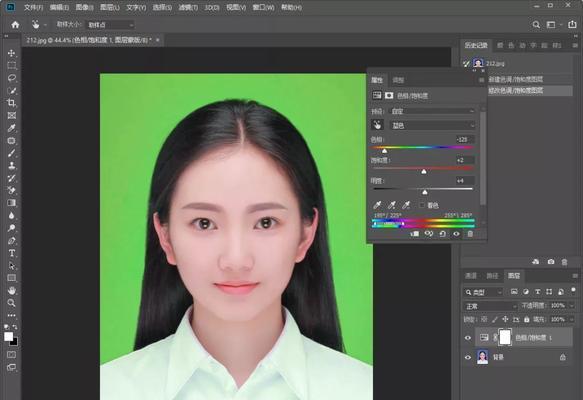
Task: Select the Background layer name
Action: (498, 357)
